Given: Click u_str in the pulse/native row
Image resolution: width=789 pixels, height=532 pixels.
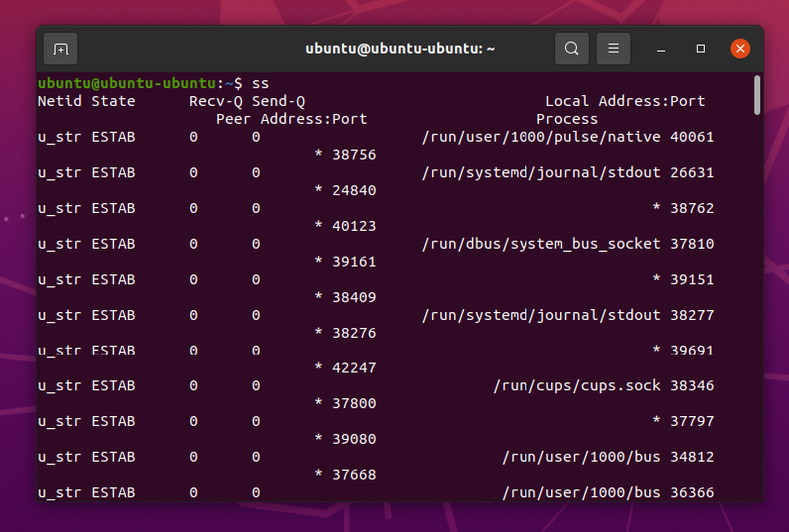Looking at the screenshot, I should pyautogui.click(x=59, y=138).
